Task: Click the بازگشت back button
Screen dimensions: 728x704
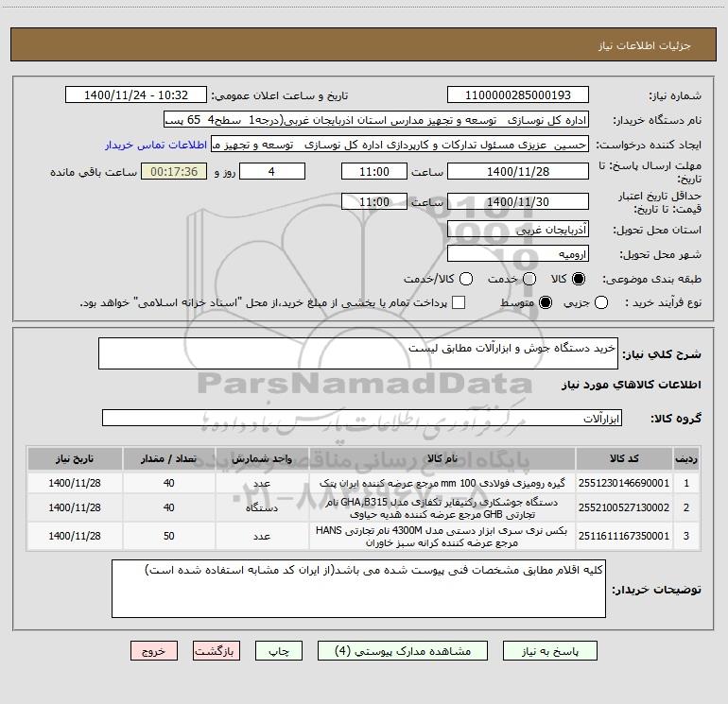Action: (x=217, y=651)
